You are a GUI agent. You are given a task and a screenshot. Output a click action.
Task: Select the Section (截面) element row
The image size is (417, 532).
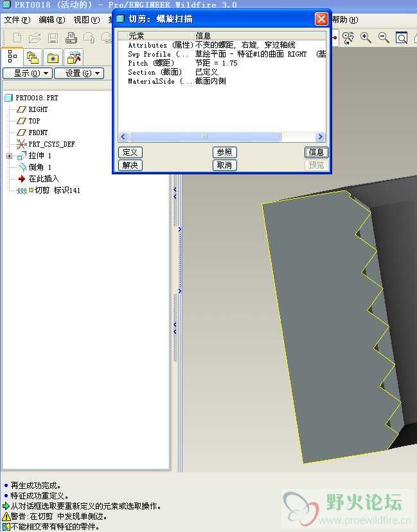click(222, 72)
